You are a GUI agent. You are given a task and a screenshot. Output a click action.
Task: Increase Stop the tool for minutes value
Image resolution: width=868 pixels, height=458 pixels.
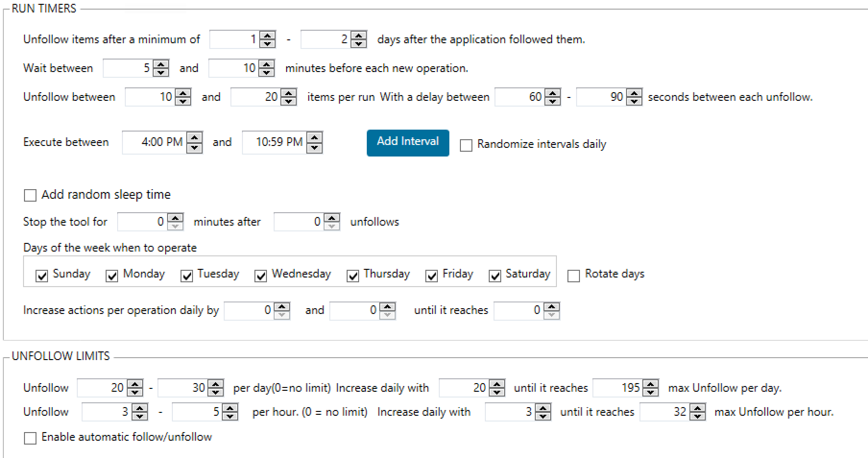pyautogui.click(x=175, y=217)
